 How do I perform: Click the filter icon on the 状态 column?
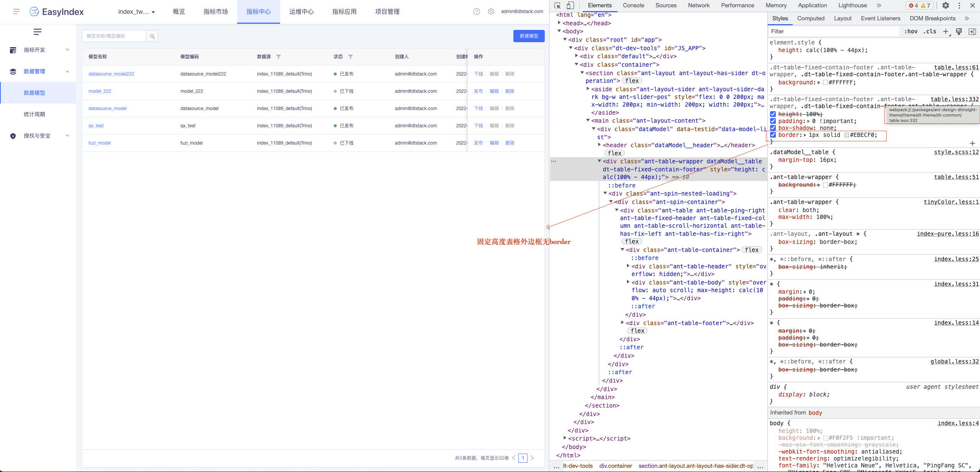pos(350,56)
